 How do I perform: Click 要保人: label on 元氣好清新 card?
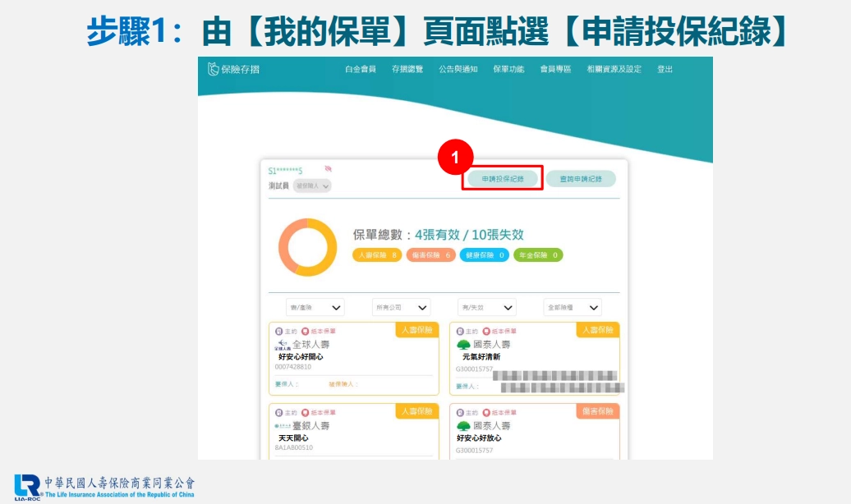pos(467,387)
